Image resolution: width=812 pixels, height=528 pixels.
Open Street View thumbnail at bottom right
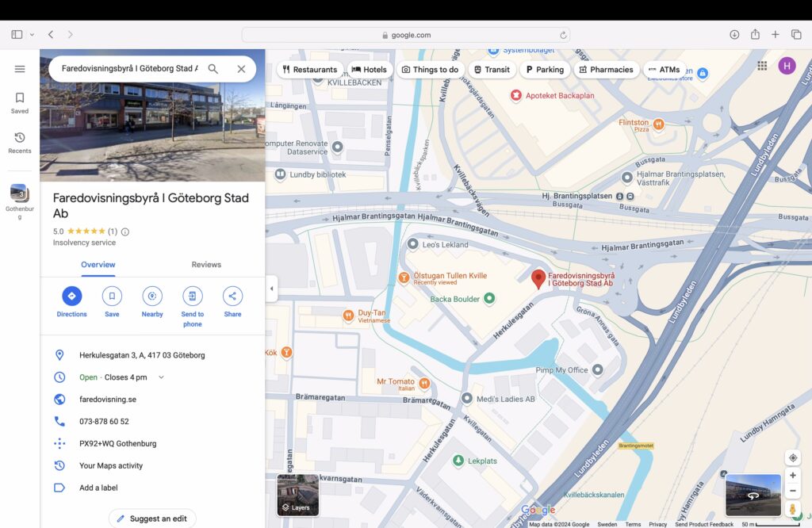click(x=753, y=495)
